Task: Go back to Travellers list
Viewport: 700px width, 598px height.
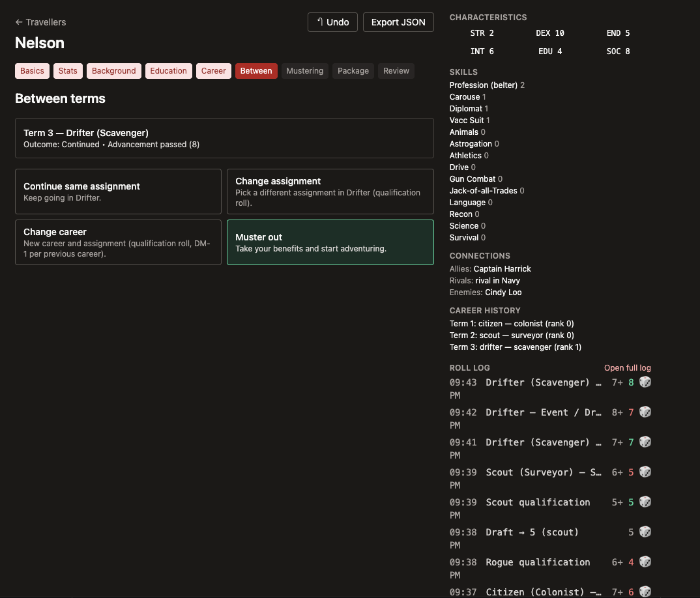Action: click(40, 22)
